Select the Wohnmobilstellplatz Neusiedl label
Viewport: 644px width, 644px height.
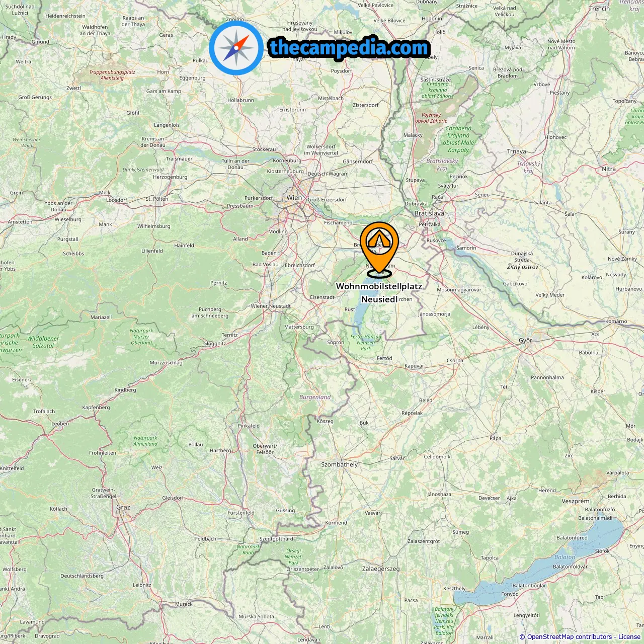tap(379, 292)
